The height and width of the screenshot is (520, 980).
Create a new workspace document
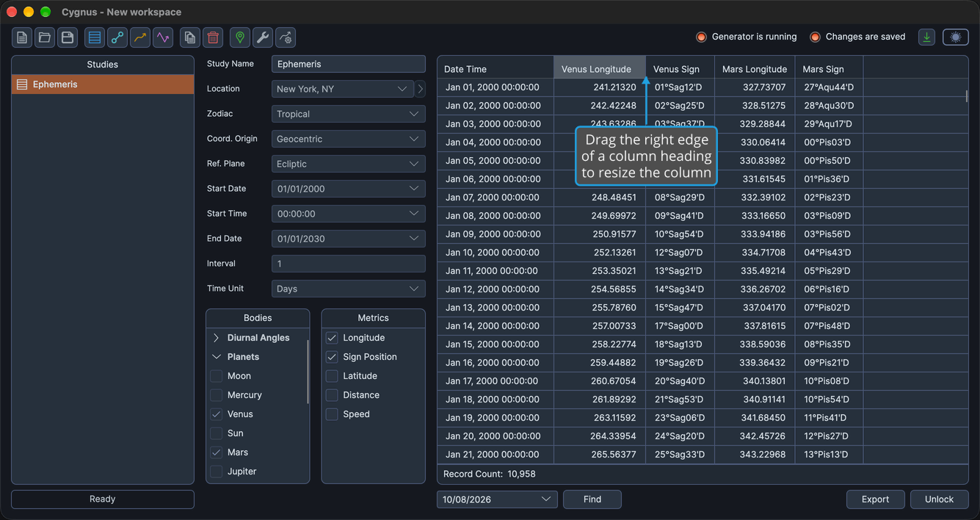[22, 37]
